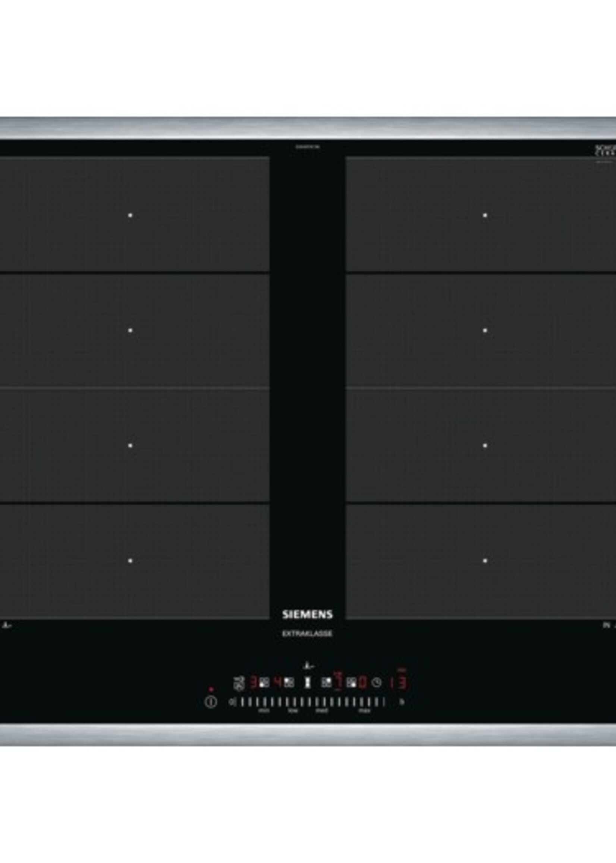Tap the 'low' label under the slider
Image resolution: width=616 pixels, height=863 pixels.
pos(293,711)
